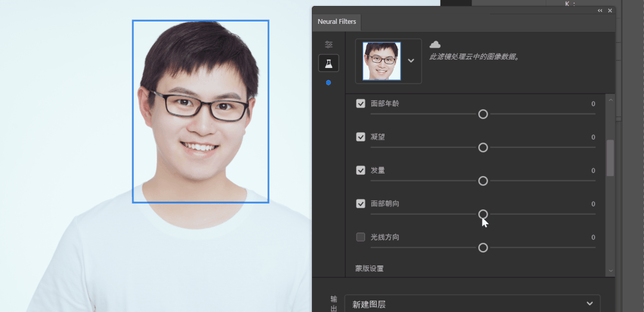Uncheck the 面部年龄 checkbox
The image size is (644, 312).
click(361, 104)
